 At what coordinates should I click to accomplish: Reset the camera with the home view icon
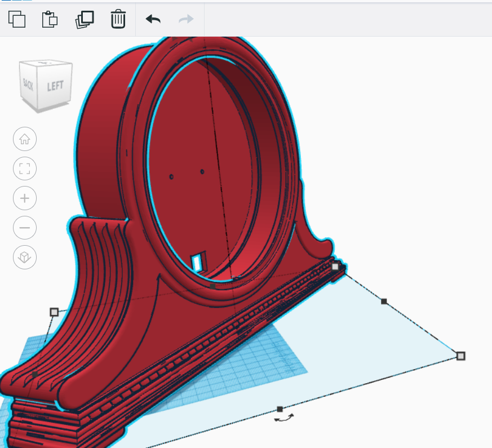pyautogui.click(x=24, y=139)
